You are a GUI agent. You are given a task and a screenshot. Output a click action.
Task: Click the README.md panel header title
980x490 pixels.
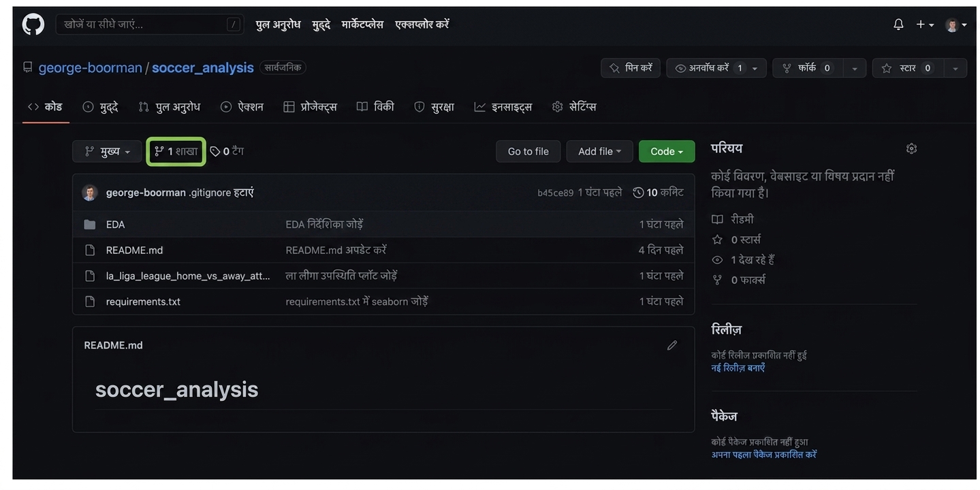[x=113, y=345]
